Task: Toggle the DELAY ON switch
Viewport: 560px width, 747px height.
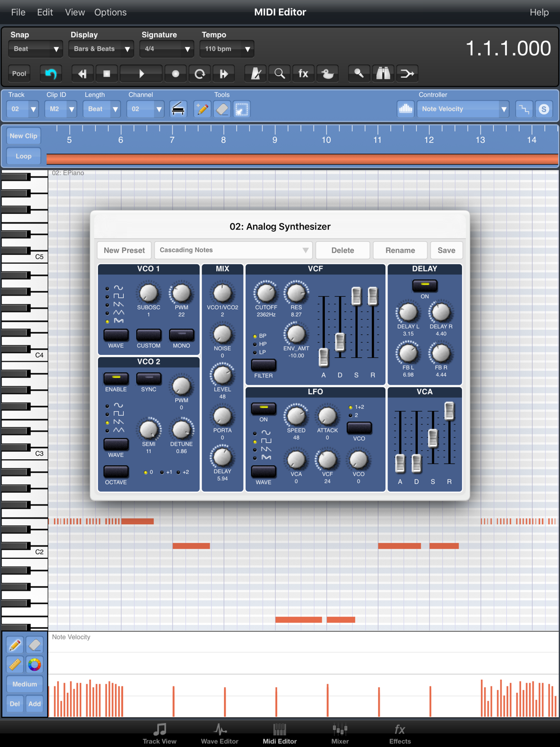Action: [x=424, y=285]
